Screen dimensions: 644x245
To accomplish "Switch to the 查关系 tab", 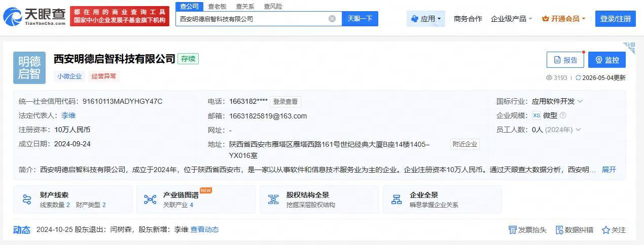I will click(x=245, y=7).
